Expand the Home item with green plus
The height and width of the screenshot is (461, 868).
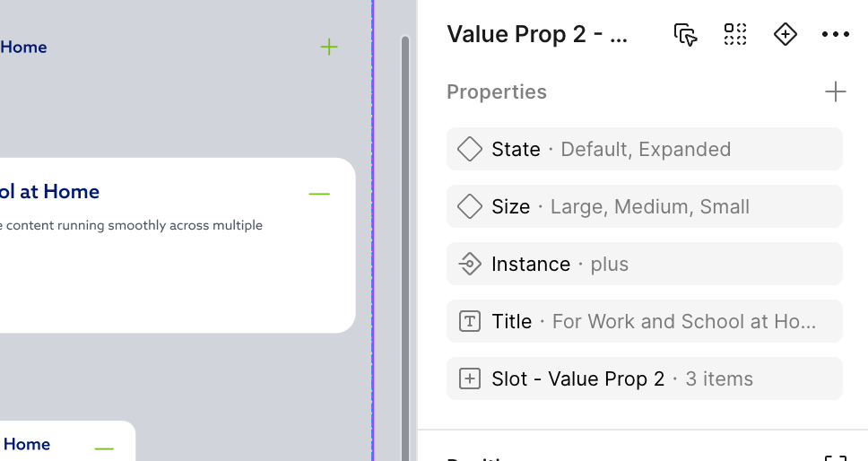click(329, 47)
